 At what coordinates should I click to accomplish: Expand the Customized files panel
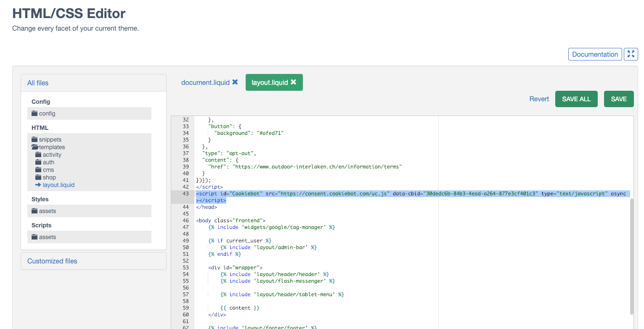[x=52, y=261]
